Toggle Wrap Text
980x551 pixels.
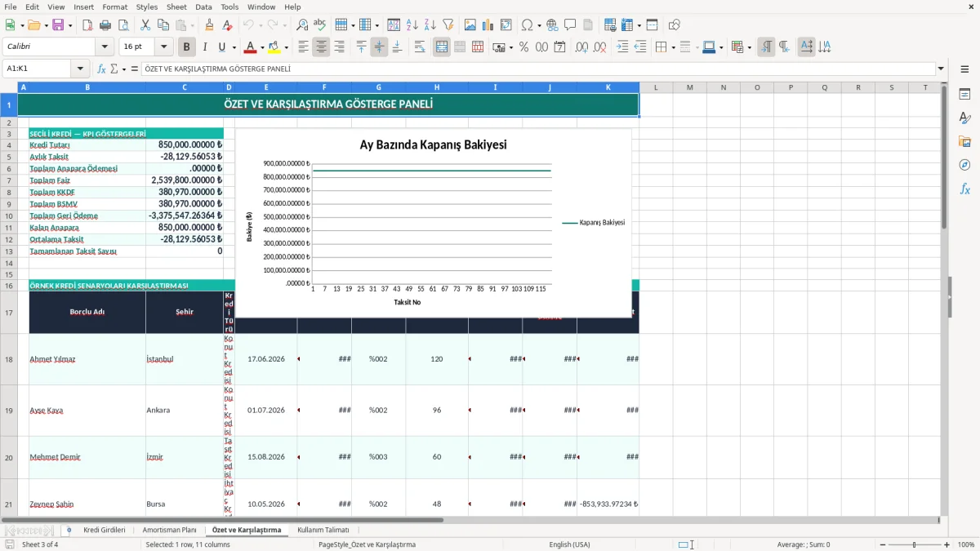tap(420, 47)
